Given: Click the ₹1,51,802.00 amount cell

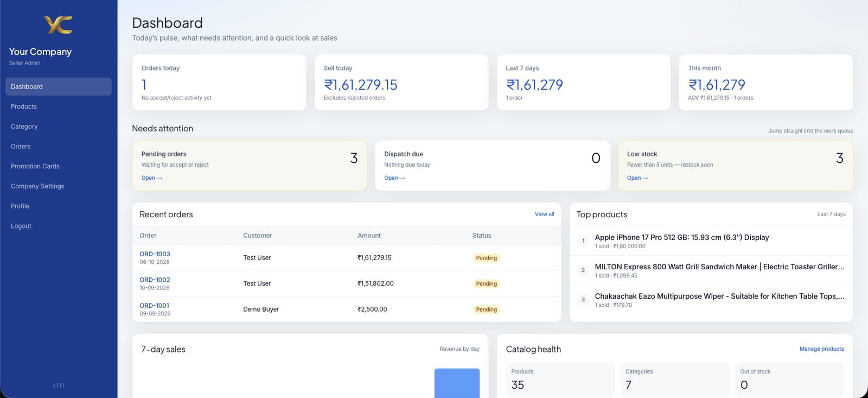Looking at the screenshot, I should tap(375, 283).
